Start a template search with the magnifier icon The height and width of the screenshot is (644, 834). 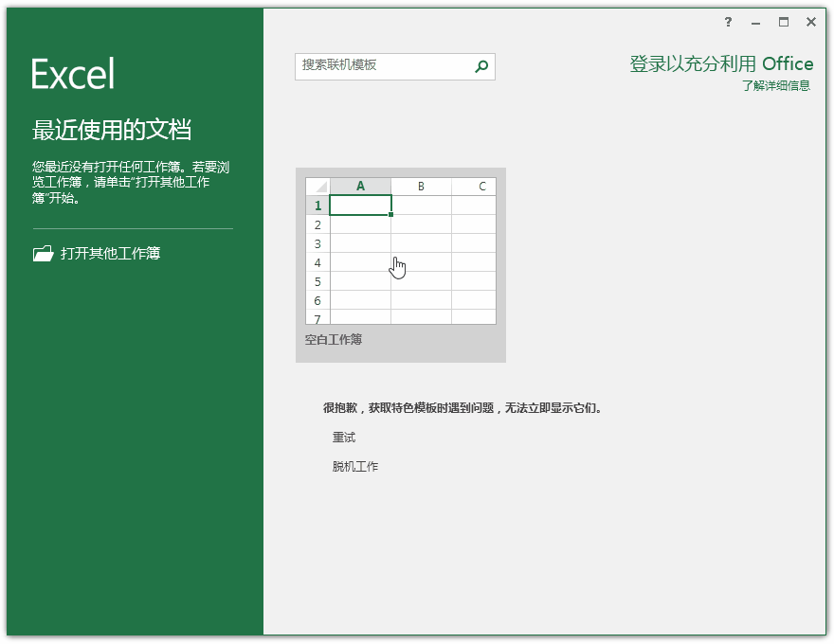point(481,66)
